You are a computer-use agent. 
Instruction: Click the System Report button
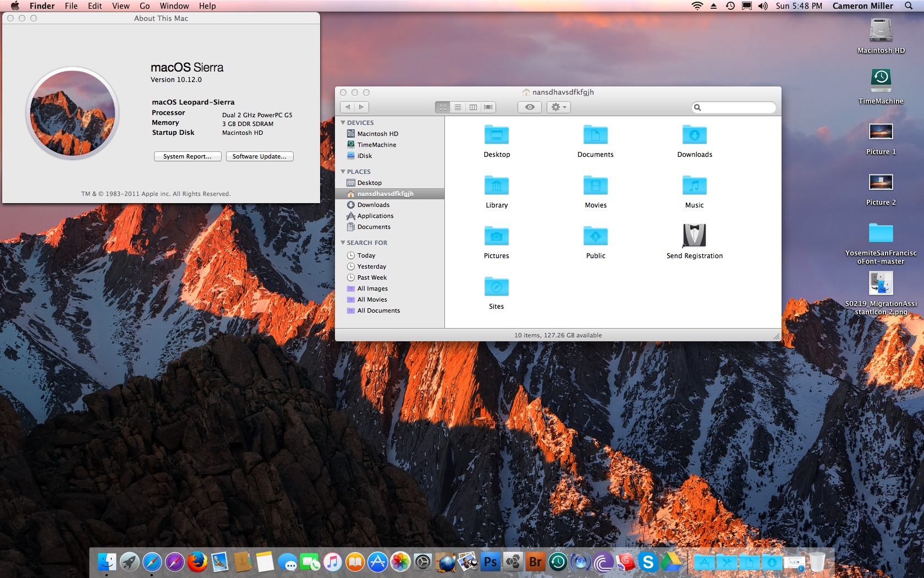[188, 156]
